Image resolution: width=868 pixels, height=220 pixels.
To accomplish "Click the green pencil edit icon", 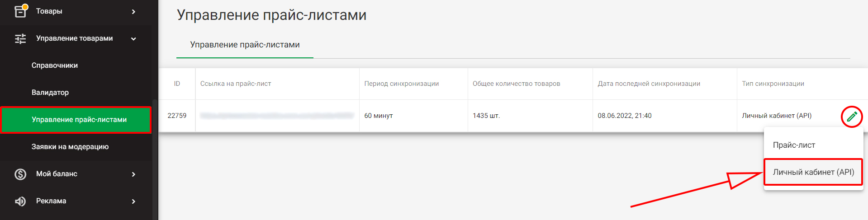I will click(852, 117).
